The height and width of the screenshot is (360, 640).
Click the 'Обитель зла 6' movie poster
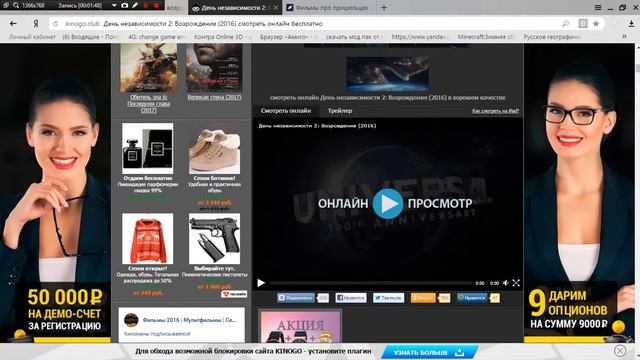[x=149, y=68]
